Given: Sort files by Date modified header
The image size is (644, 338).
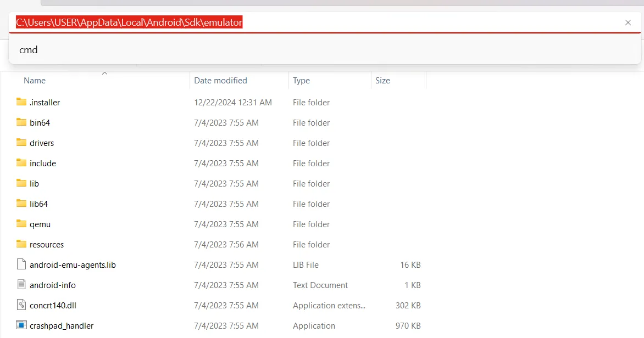Looking at the screenshot, I should click(220, 80).
